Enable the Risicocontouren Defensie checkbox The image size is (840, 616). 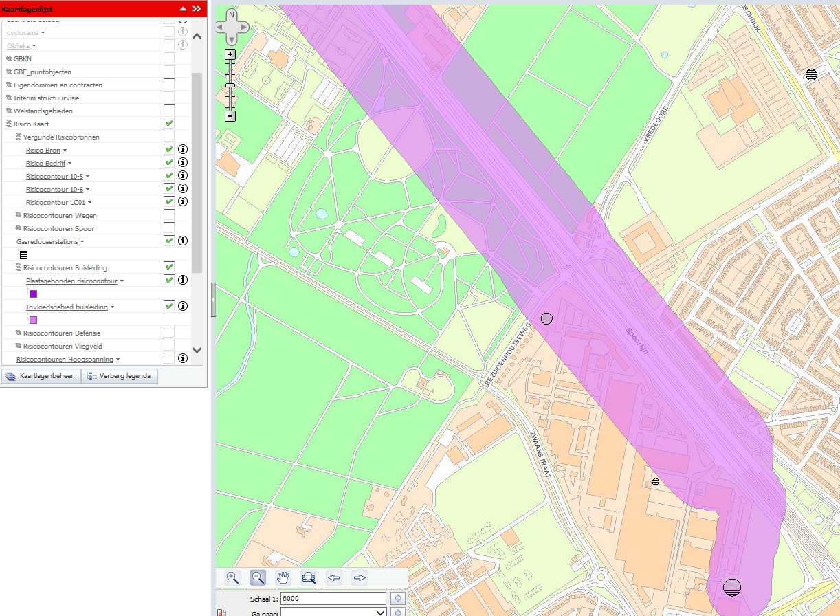pyautogui.click(x=169, y=332)
